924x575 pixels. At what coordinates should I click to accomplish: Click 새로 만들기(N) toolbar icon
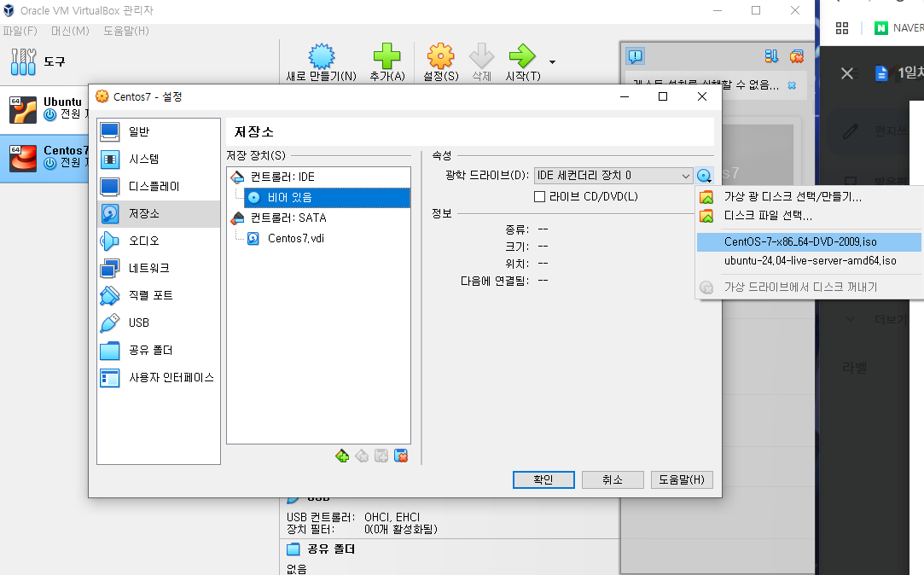tap(321, 62)
